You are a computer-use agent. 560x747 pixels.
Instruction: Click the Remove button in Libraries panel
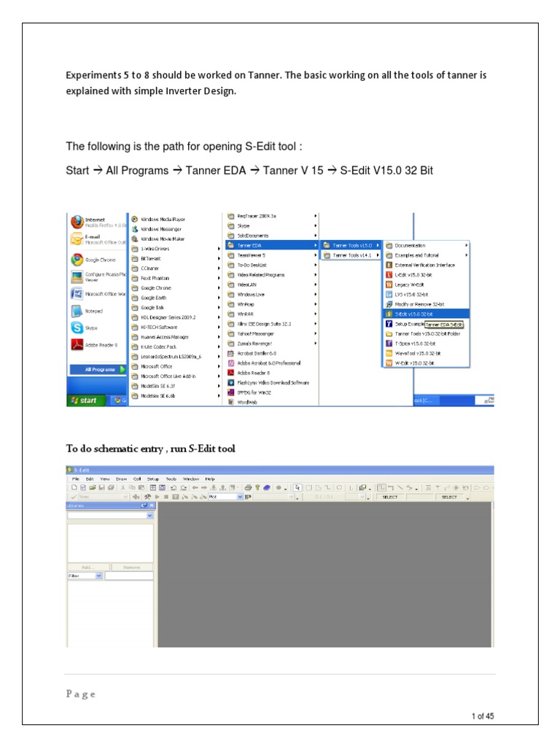click(132, 567)
